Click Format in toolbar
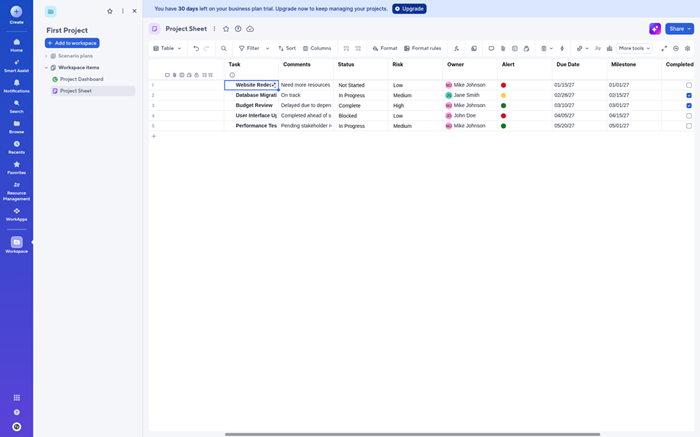The height and width of the screenshot is (437, 700). click(384, 48)
